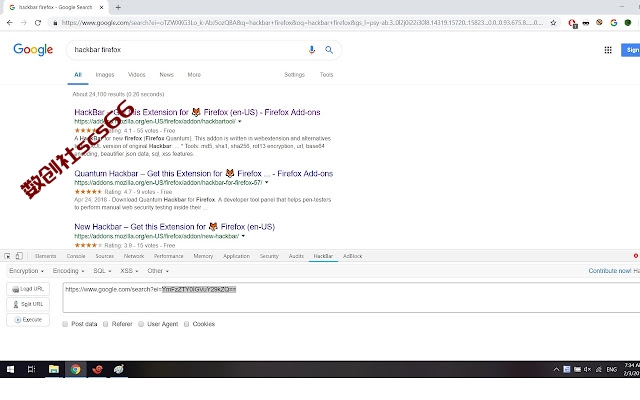This screenshot has height=400, width=640.
Task: Open the DevTools AdBlock tab
Action: click(x=353, y=256)
